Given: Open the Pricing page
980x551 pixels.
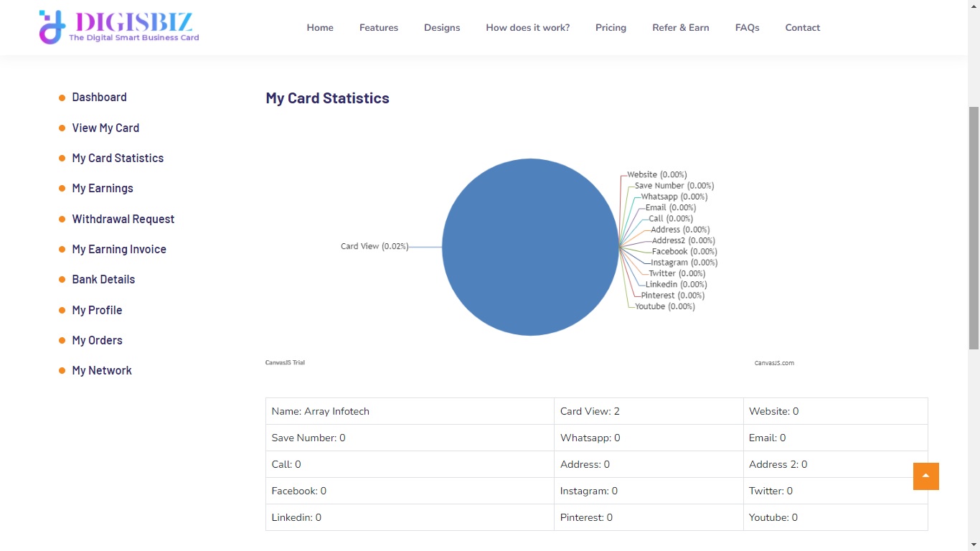Looking at the screenshot, I should (611, 28).
